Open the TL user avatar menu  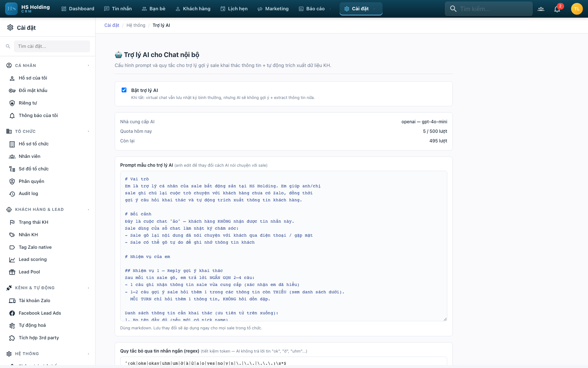[577, 9]
